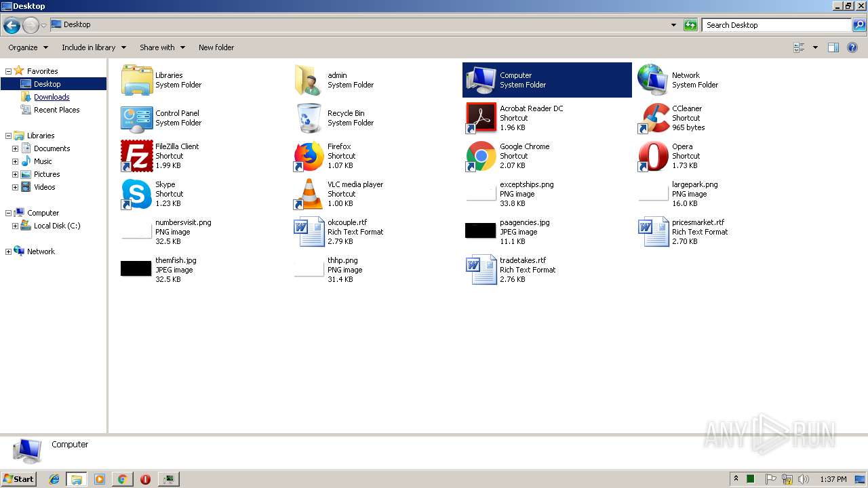Click the Change your view icon
The height and width of the screenshot is (488, 868).
click(x=799, y=47)
